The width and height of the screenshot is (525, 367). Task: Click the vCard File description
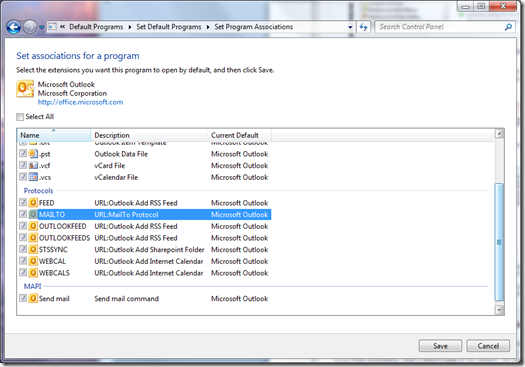click(109, 165)
